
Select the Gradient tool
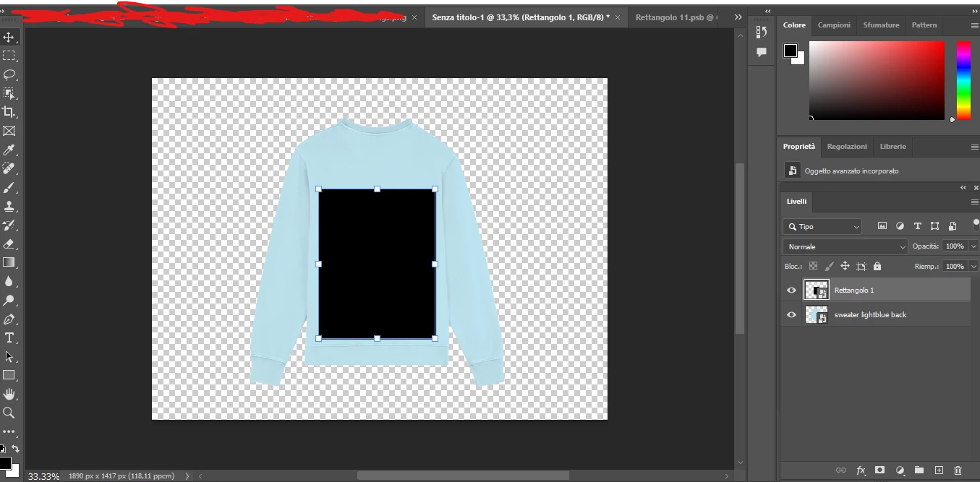(9, 262)
